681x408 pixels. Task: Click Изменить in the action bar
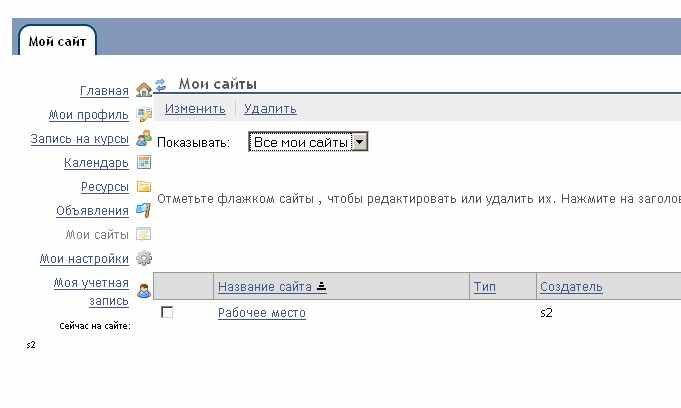coord(195,109)
